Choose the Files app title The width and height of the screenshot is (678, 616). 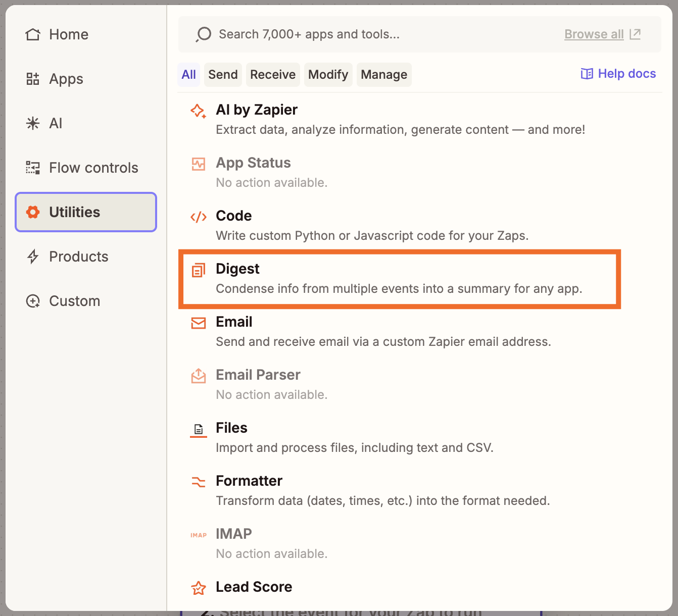(x=231, y=428)
